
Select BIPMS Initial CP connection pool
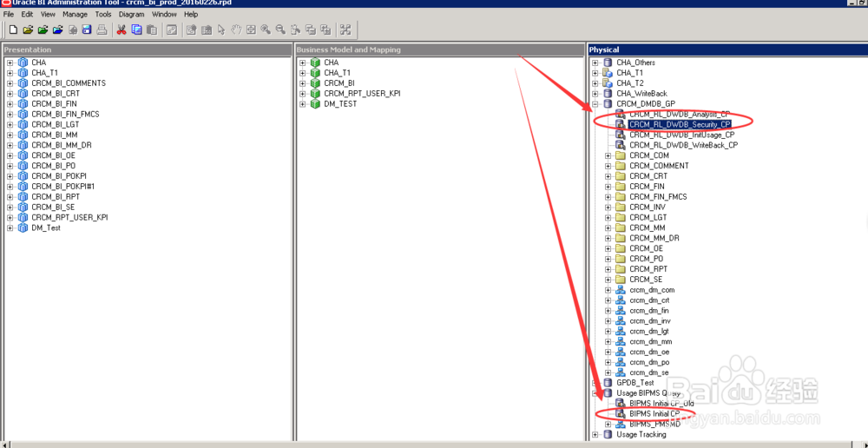coord(654,413)
